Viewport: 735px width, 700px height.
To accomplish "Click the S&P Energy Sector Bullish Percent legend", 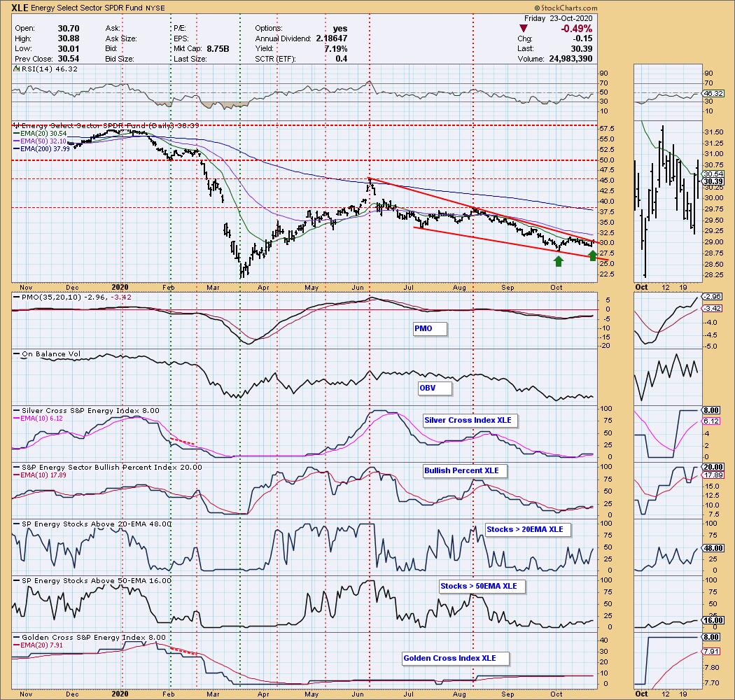I will tap(108, 468).
